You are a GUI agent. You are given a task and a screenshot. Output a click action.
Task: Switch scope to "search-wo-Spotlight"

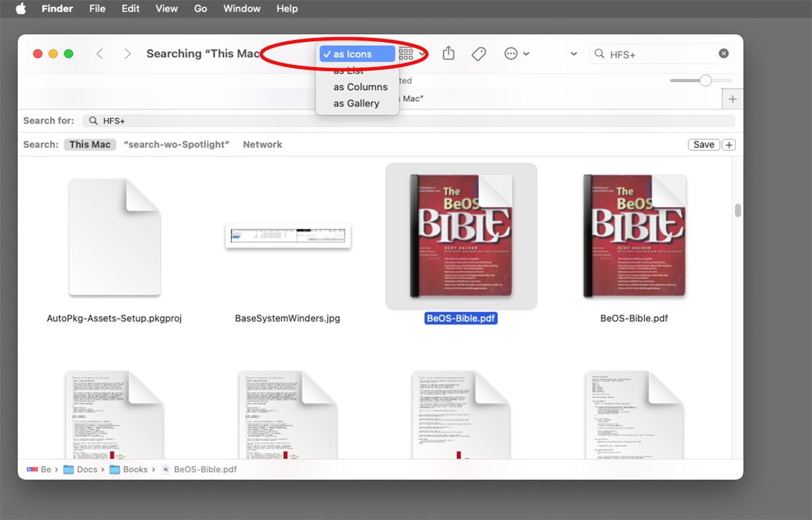click(x=177, y=144)
